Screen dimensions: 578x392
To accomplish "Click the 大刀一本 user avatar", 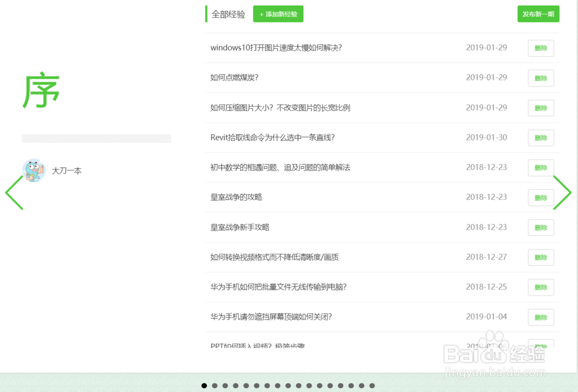I will pos(34,171).
